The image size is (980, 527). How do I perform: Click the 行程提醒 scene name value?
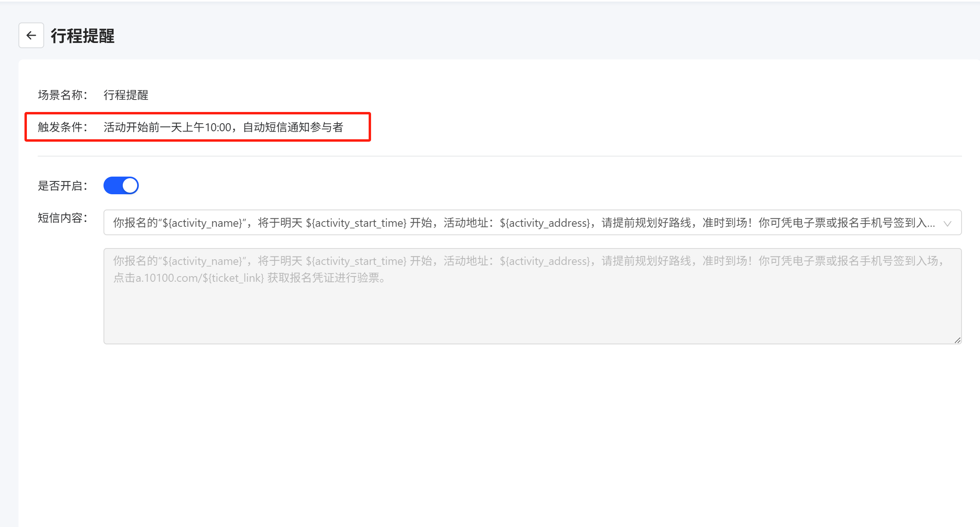(x=126, y=95)
